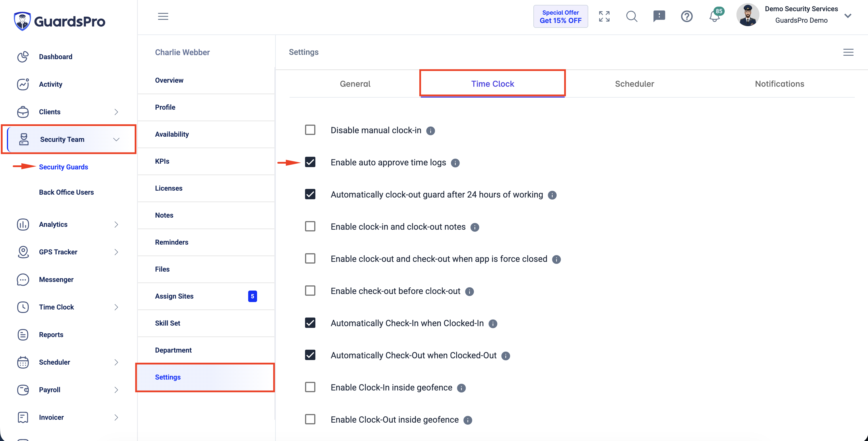Click the Messenger chat bubble icon

coord(23,280)
